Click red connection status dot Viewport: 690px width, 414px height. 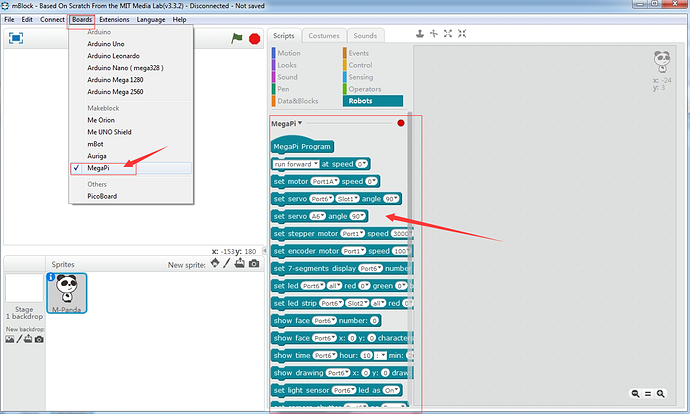(x=401, y=123)
